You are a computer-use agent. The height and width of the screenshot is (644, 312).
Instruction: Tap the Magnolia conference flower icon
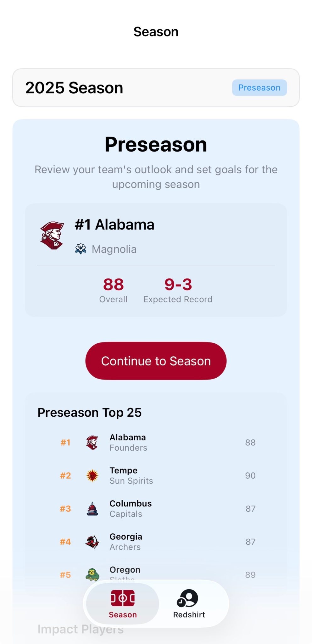click(81, 249)
